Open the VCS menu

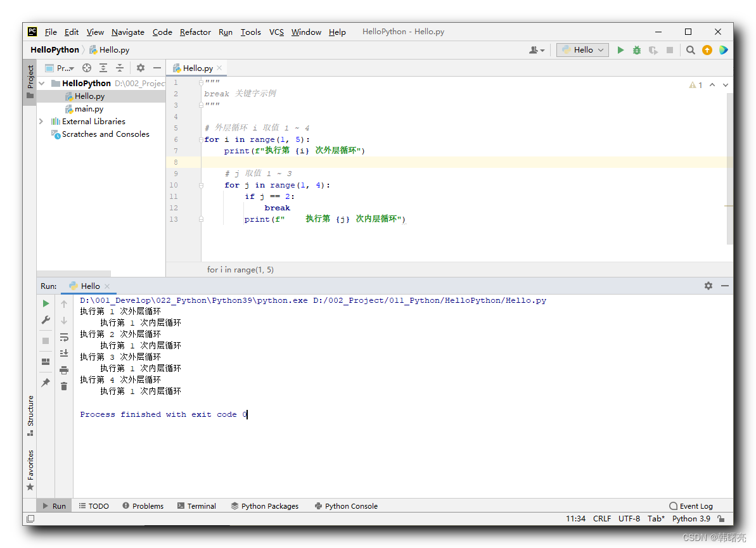tap(276, 32)
